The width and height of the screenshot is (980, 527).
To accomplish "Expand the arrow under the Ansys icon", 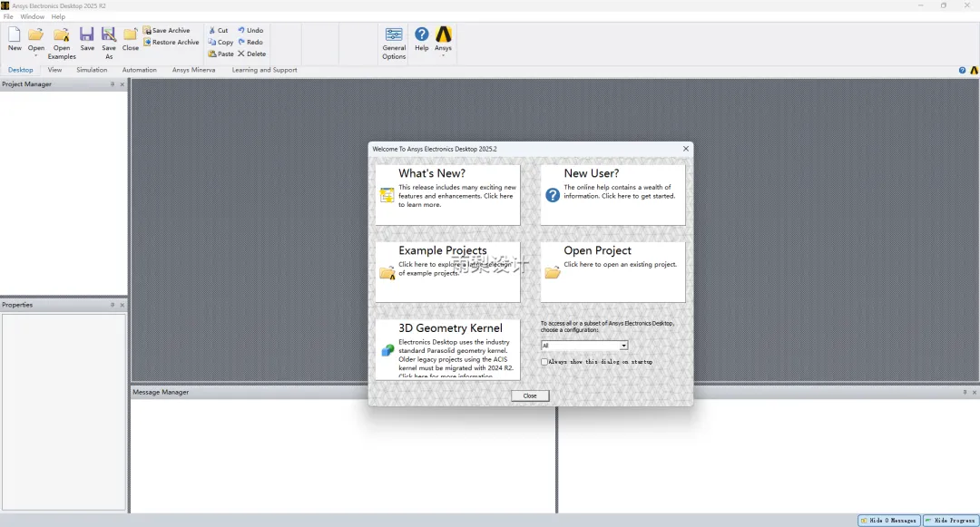I will click(443, 56).
